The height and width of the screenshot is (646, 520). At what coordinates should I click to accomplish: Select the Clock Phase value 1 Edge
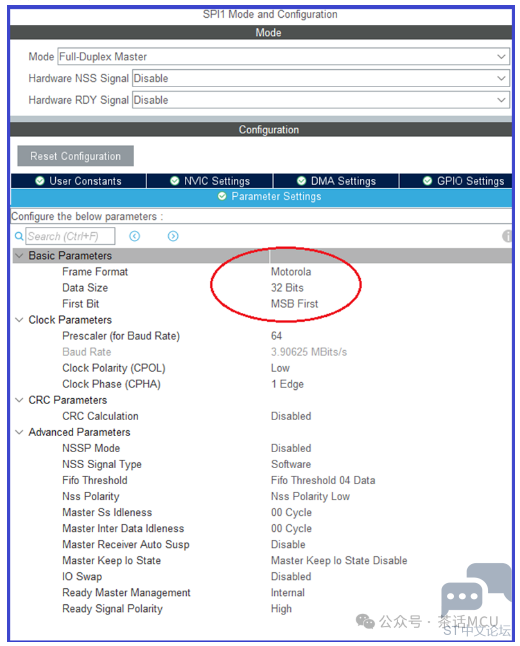[287, 384]
